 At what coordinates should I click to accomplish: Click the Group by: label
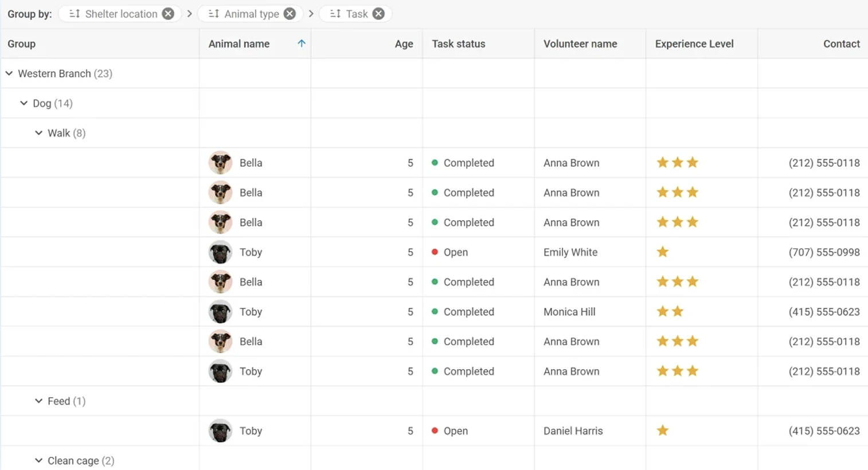30,14
